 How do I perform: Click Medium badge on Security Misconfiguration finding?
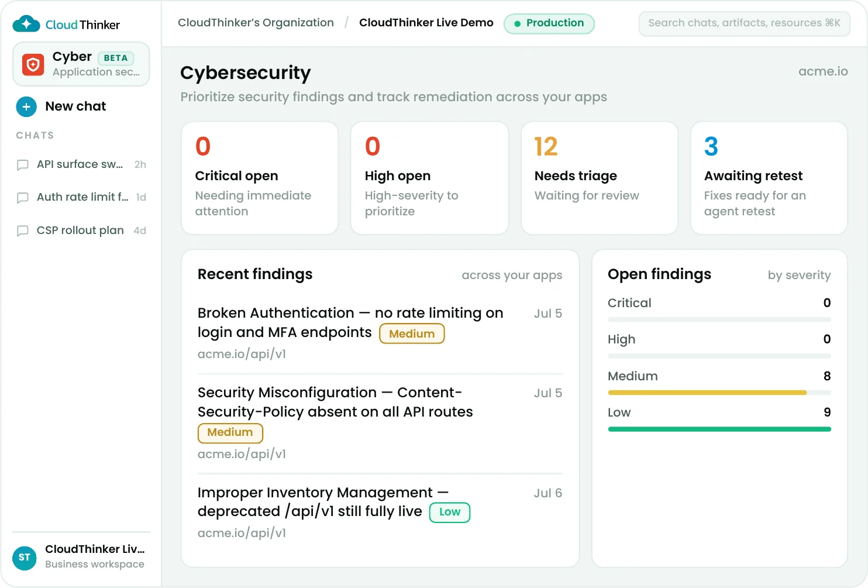230,432
